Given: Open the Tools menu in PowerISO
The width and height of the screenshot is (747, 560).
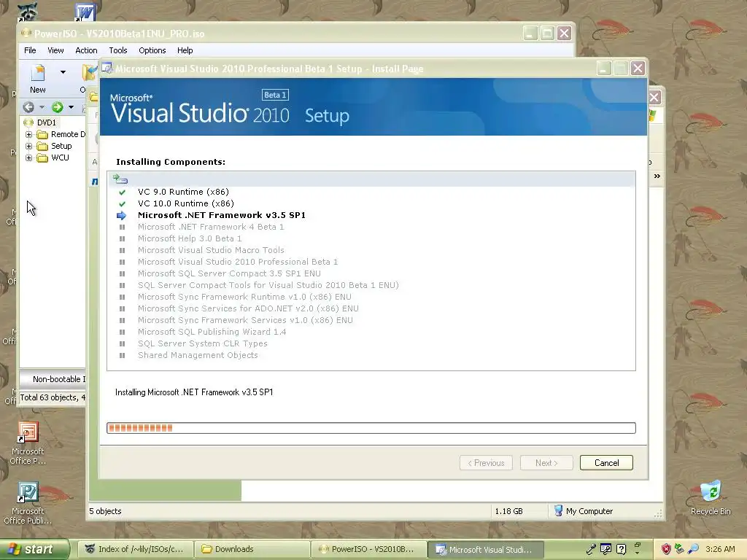Looking at the screenshot, I should [x=118, y=50].
